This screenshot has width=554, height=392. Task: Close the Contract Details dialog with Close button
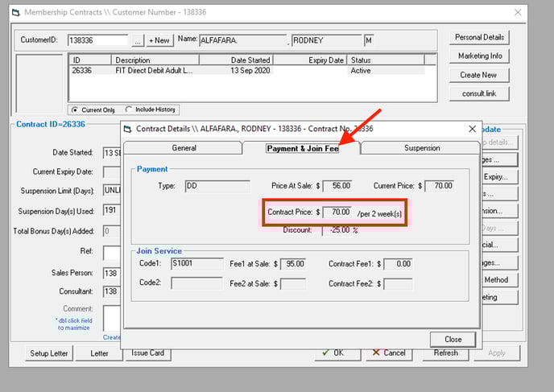pyautogui.click(x=453, y=340)
